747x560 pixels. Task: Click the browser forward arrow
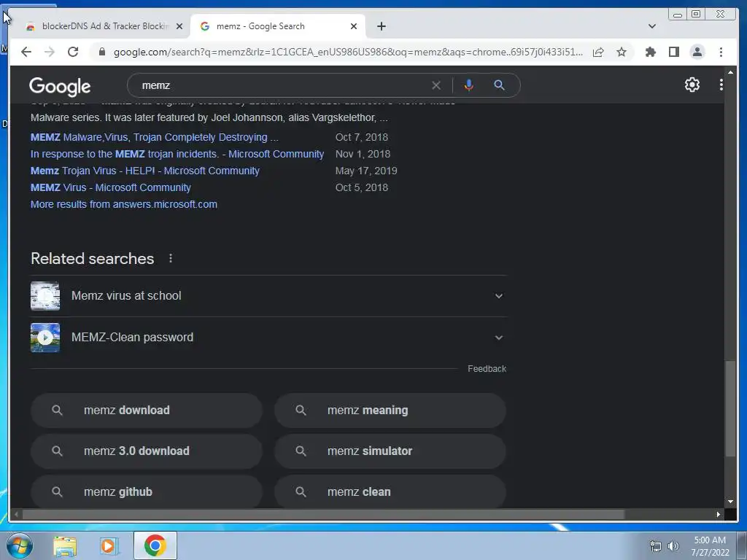[50, 52]
